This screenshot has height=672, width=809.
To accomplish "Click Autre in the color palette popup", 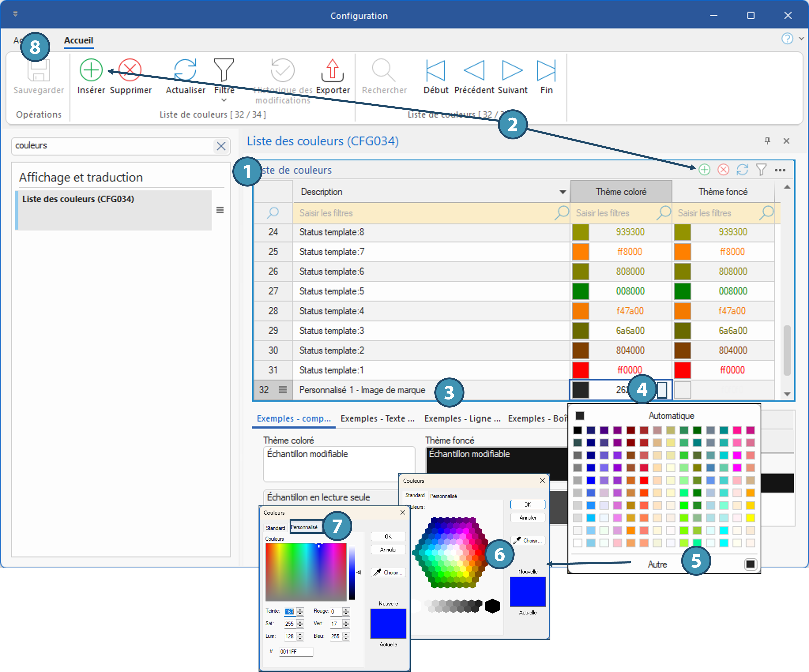I will 657,564.
